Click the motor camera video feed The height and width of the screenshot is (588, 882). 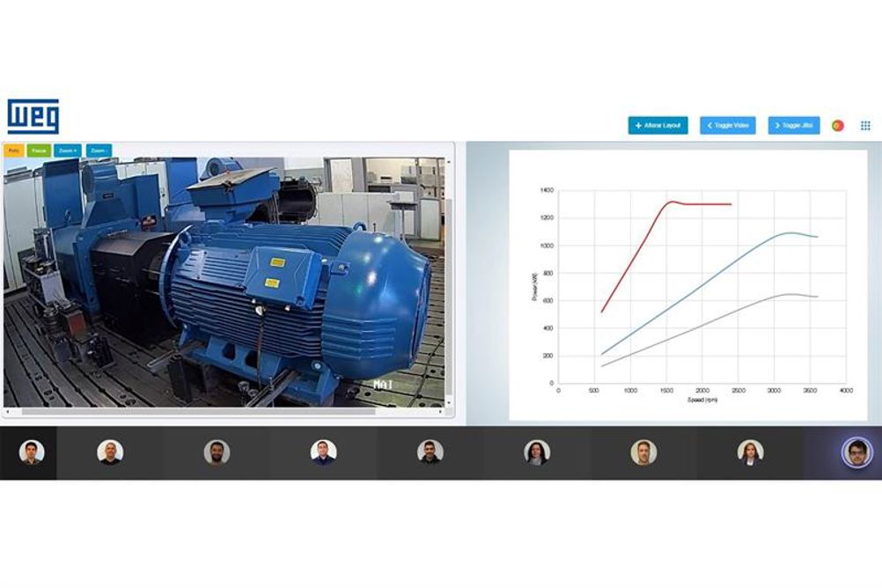pyautogui.click(x=224, y=282)
